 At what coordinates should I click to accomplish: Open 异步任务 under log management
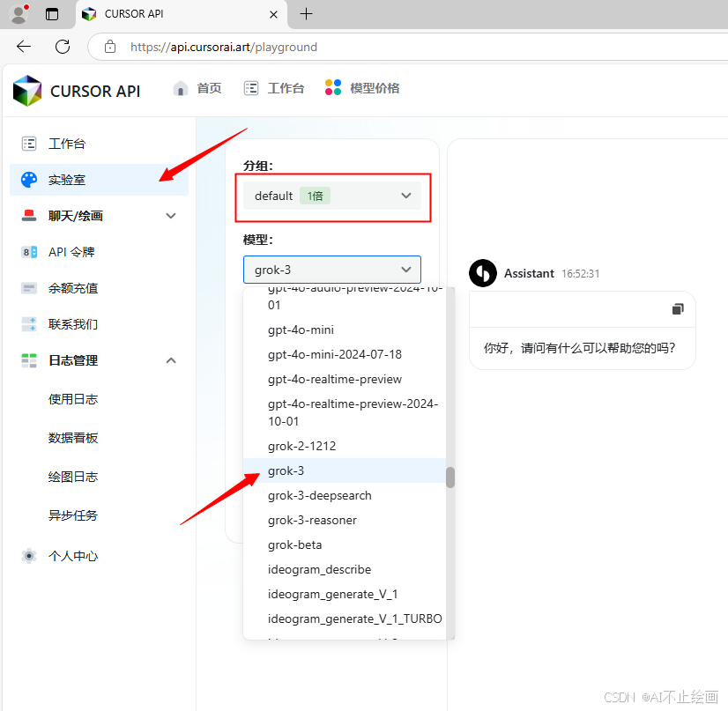tap(73, 515)
